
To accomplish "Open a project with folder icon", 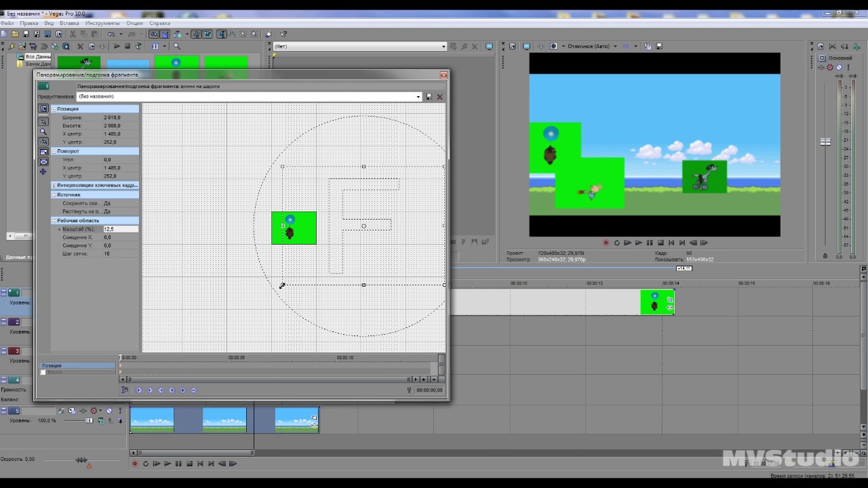I will [15, 34].
